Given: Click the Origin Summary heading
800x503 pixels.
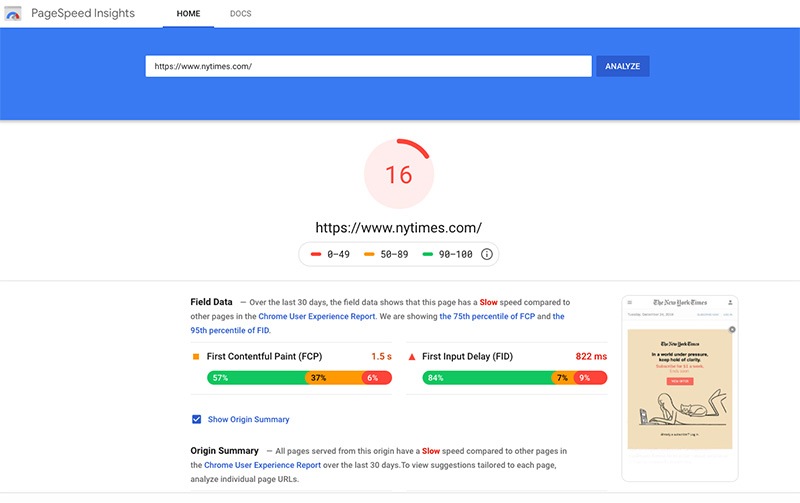Looking at the screenshot, I should coord(224,451).
